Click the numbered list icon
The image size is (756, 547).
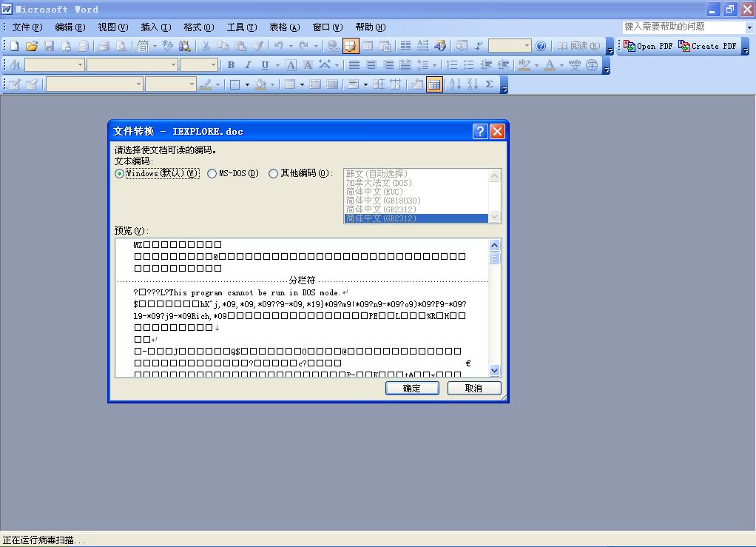click(x=452, y=64)
